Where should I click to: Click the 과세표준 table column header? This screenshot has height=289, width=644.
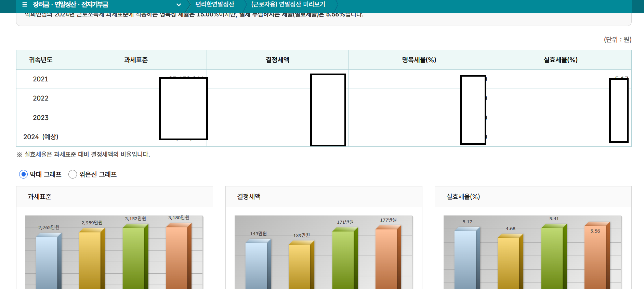click(x=136, y=60)
